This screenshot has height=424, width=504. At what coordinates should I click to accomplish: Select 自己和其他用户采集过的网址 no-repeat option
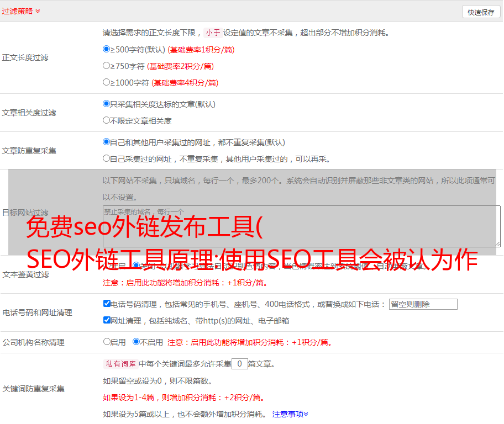[x=107, y=142]
